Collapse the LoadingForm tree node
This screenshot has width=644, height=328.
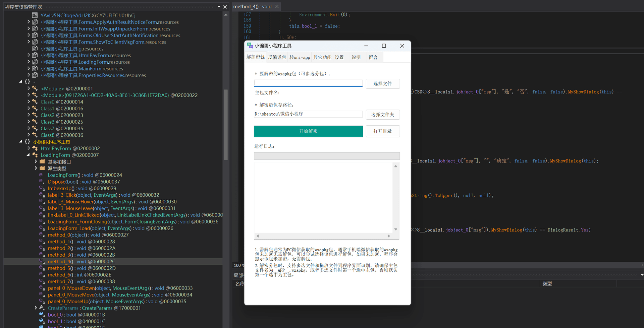pyautogui.click(x=28, y=155)
